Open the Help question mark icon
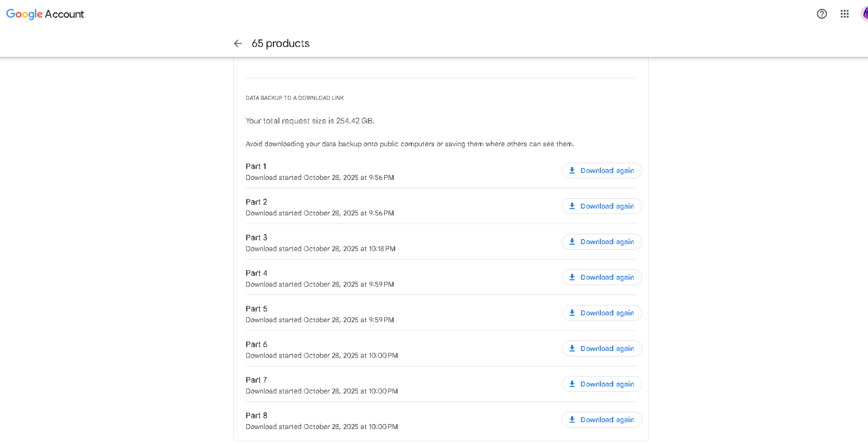The width and height of the screenshot is (868, 444). pyautogui.click(x=821, y=14)
